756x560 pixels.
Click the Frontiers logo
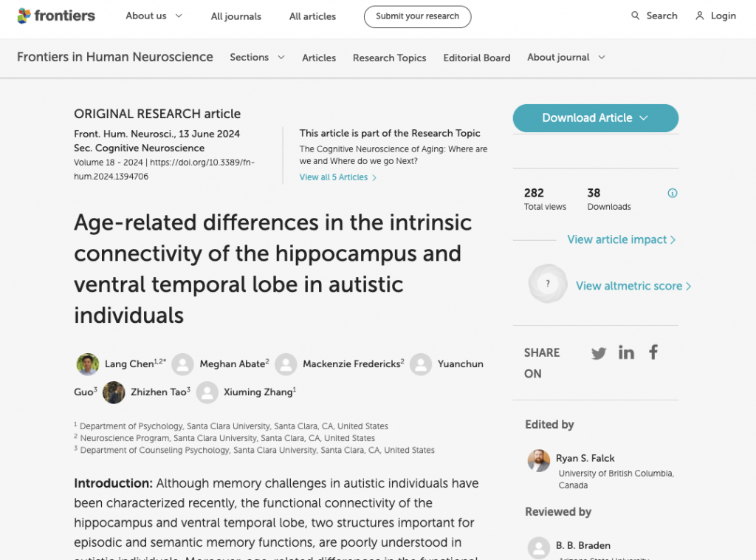(56, 16)
